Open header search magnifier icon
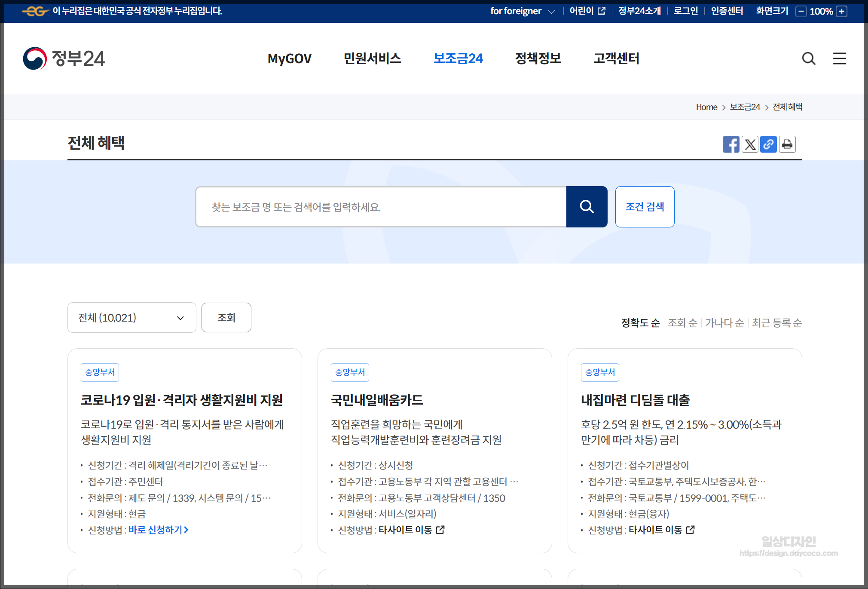Screen dimensions: 868x589 (809, 58)
